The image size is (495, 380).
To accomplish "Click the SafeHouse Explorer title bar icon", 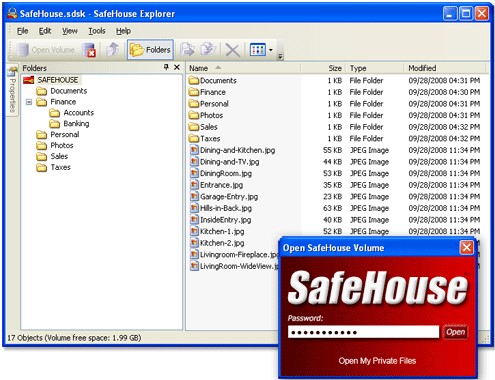I will [x=12, y=13].
